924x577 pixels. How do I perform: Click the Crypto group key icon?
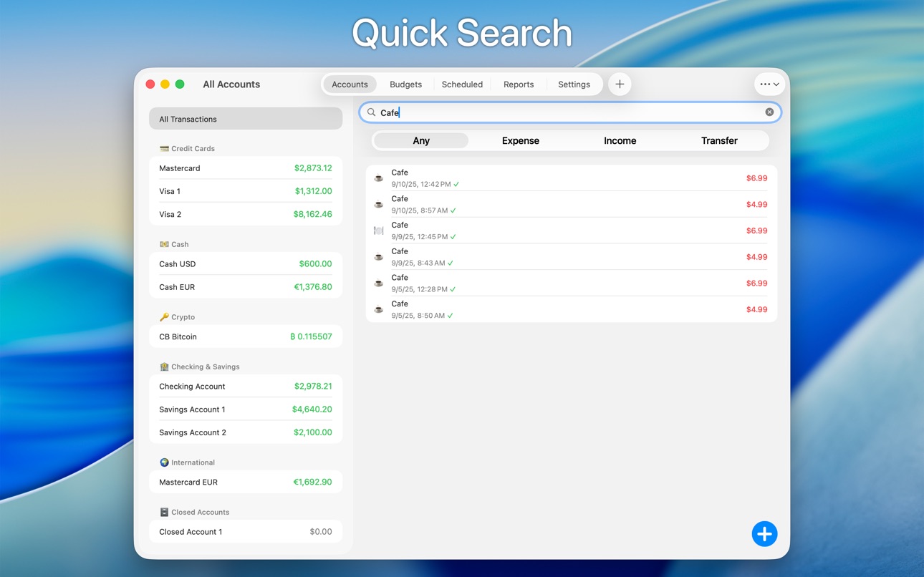click(x=164, y=317)
